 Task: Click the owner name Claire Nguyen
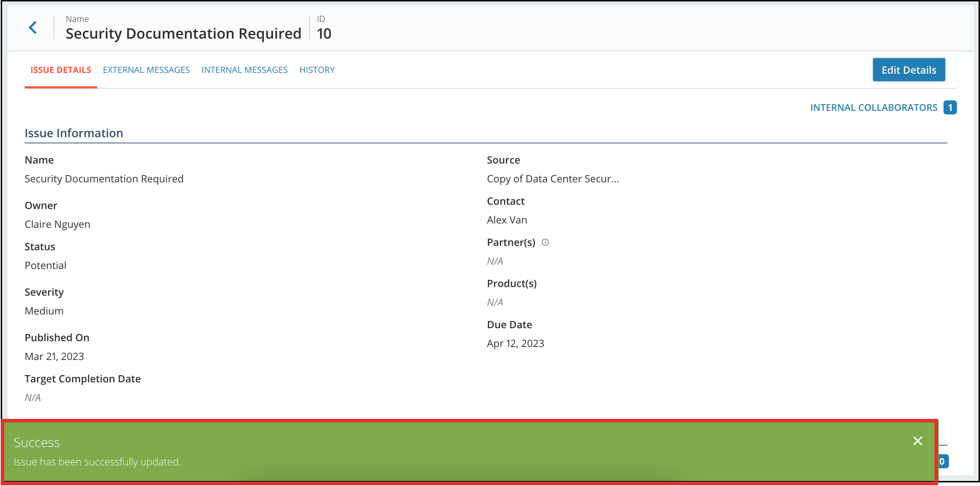coord(57,224)
